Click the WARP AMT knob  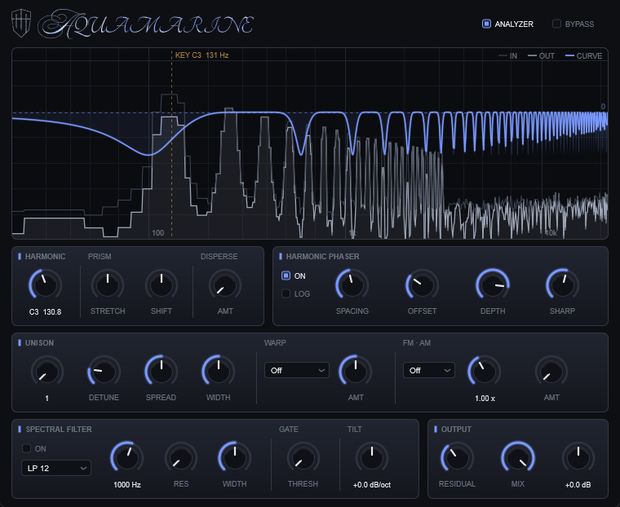355,372
